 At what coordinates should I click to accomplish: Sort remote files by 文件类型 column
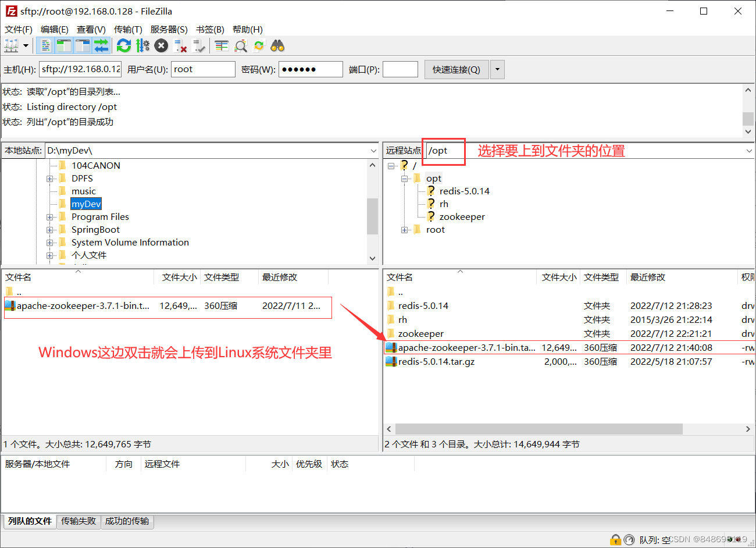tap(603, 277)
